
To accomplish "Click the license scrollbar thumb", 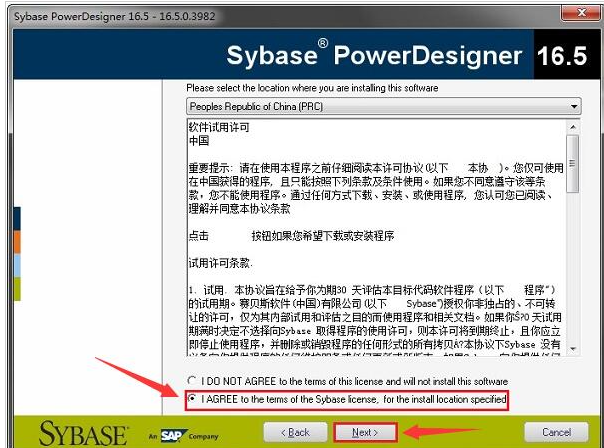I will point(573,163).
